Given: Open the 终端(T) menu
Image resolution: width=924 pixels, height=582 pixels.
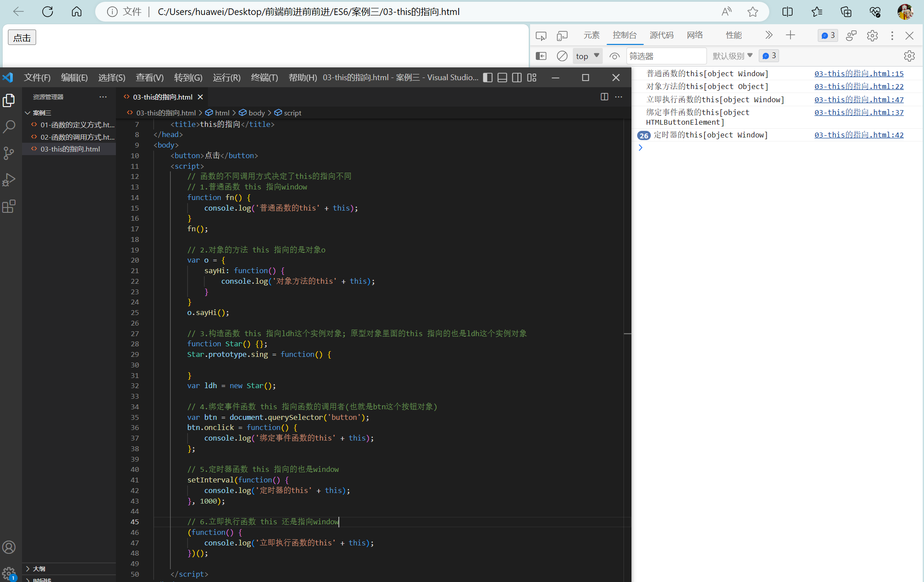Looking at the screenshot, I should click(x=264, y=78).
